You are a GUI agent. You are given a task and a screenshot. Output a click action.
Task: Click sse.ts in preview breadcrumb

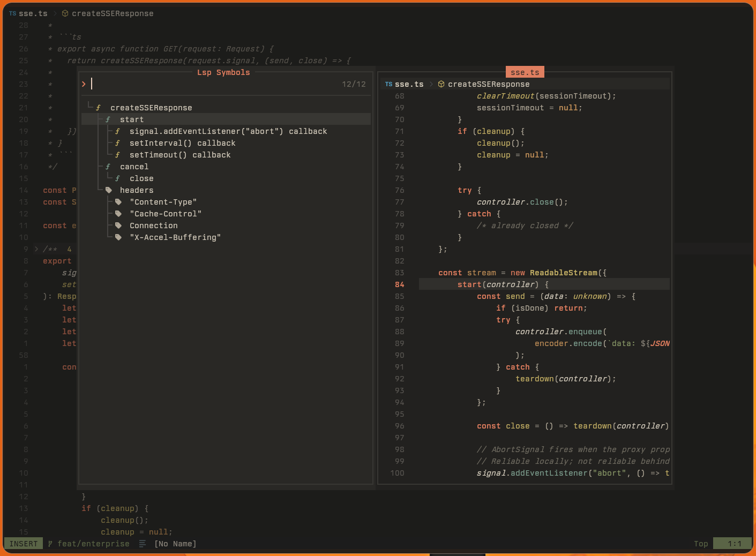[409, 84]
